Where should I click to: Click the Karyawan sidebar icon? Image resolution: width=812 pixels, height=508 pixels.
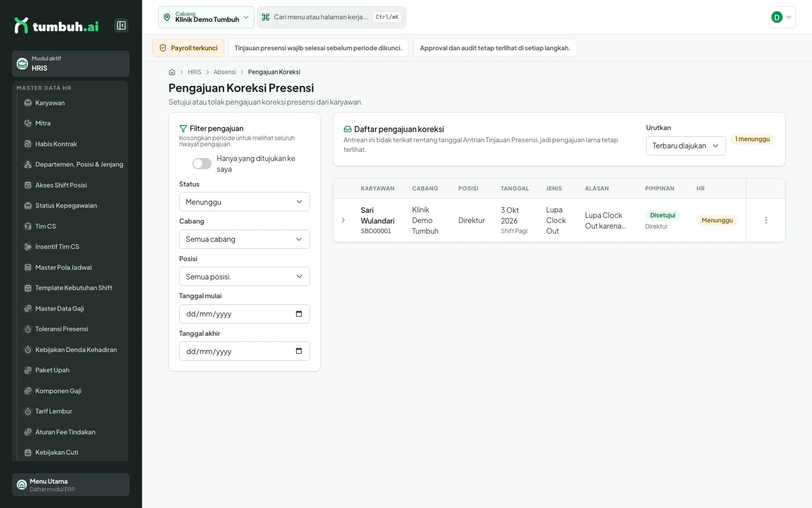click(x=28, y=103)
